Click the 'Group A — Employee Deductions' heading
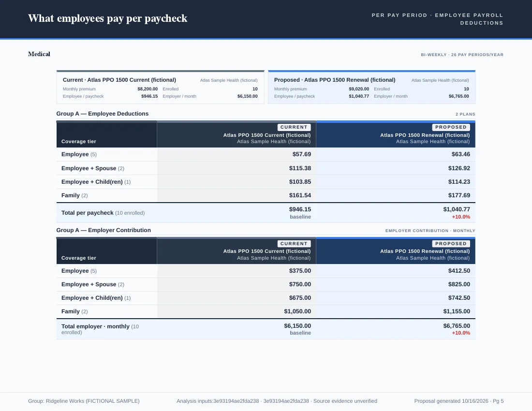Screen dimensions: 532x411 pyautogui.click(x=103, y=114)
